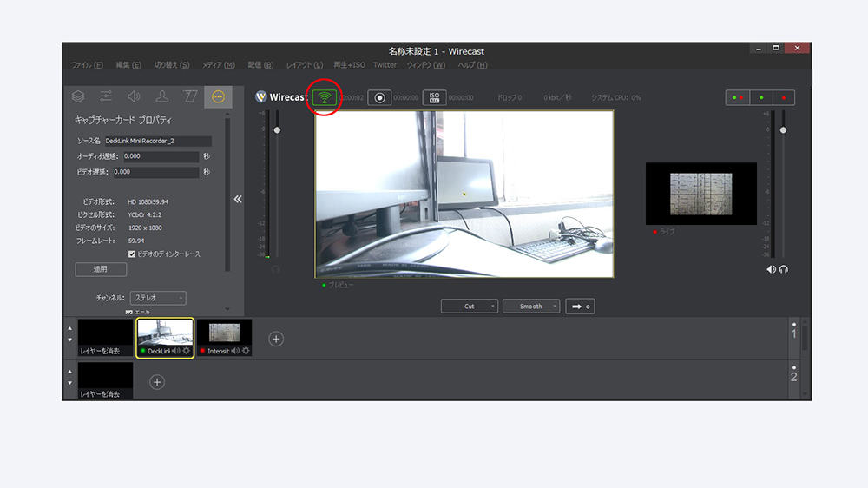This screenshot has height=488, width=868.
Task: Click the headphones monitor icon
Action: (784, 269)
